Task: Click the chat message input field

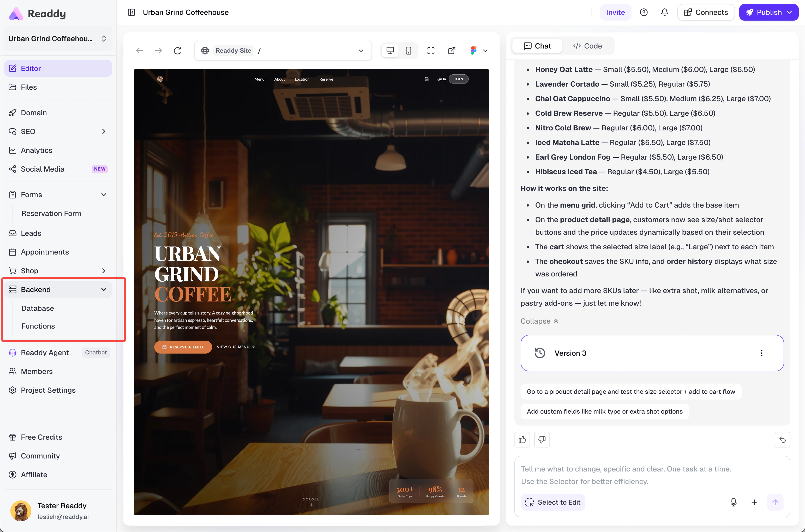Action: (652, 475)
